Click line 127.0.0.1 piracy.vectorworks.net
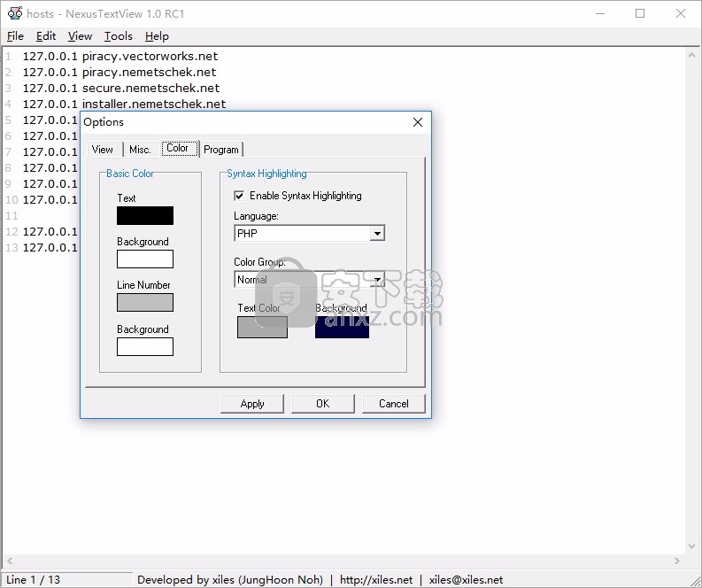Screen dimensions: 702x588 (120, 57)
